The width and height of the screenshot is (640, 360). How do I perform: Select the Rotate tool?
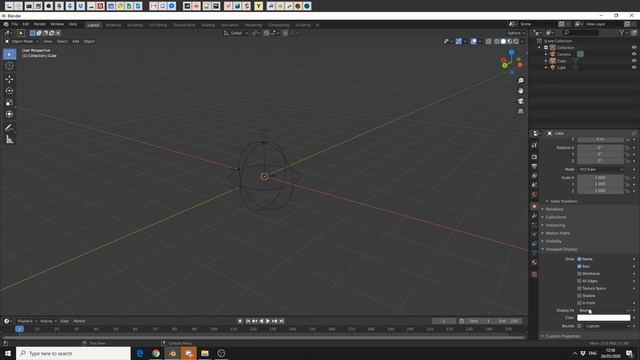(9, 91)
